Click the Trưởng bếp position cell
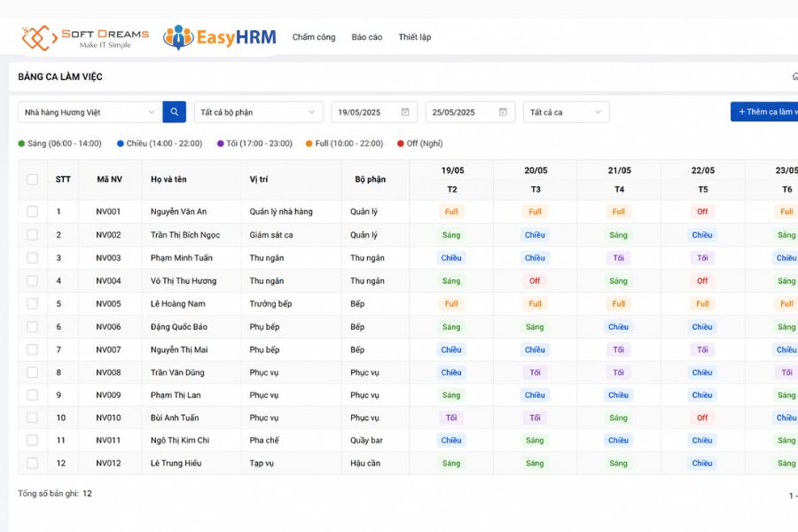 click(270, 303)
